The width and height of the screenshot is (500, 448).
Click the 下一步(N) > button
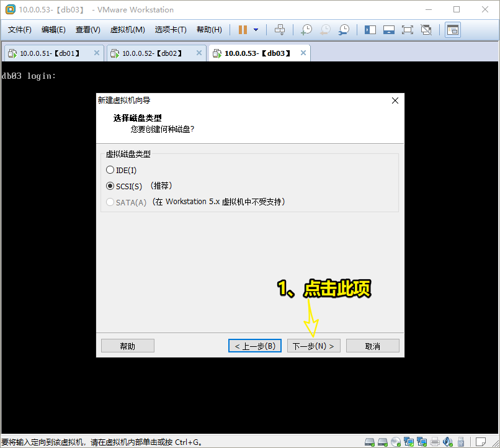coord(313,346)
